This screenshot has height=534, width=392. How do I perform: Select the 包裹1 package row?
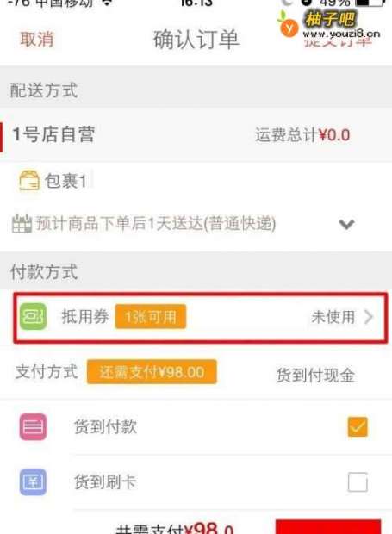[196, 181]
